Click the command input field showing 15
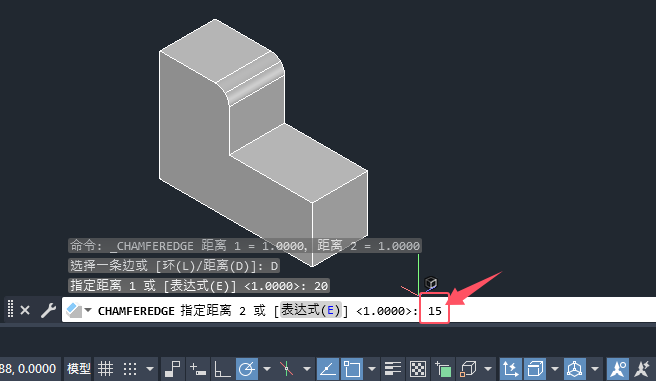 435,310
